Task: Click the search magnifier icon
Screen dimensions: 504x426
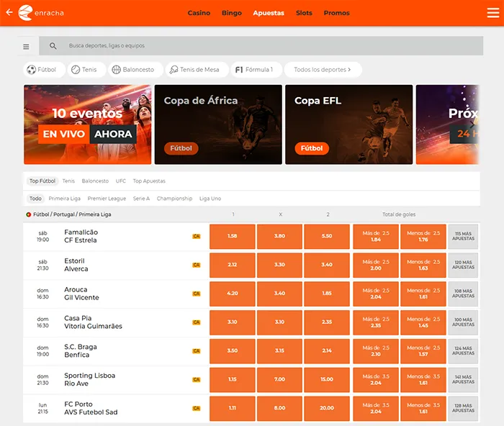Action: (x=53, y=46)
